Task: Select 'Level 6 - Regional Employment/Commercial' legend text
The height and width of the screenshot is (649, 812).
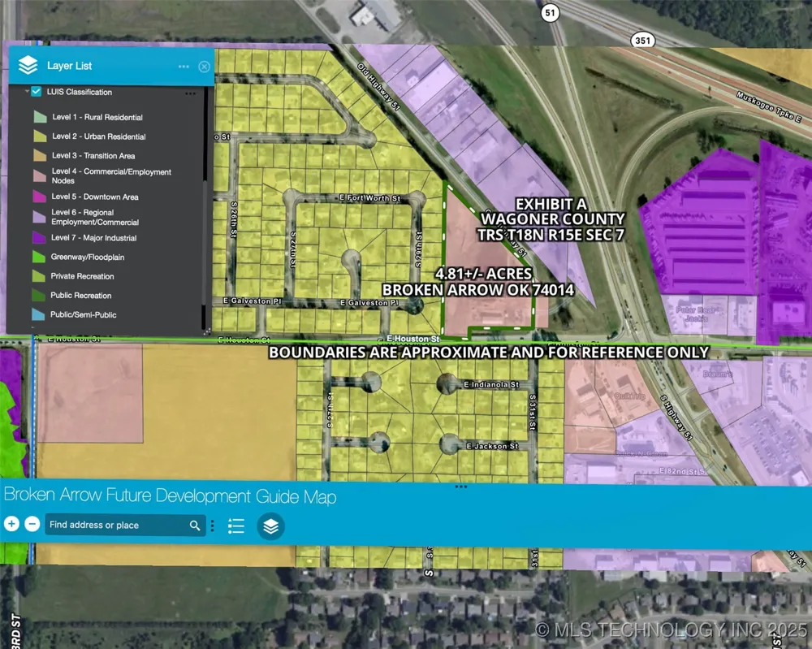Action: coord(95,217)
